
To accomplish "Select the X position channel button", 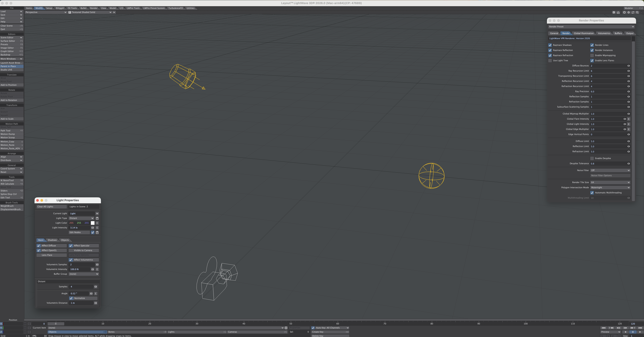I will click(x=1, y=324).
